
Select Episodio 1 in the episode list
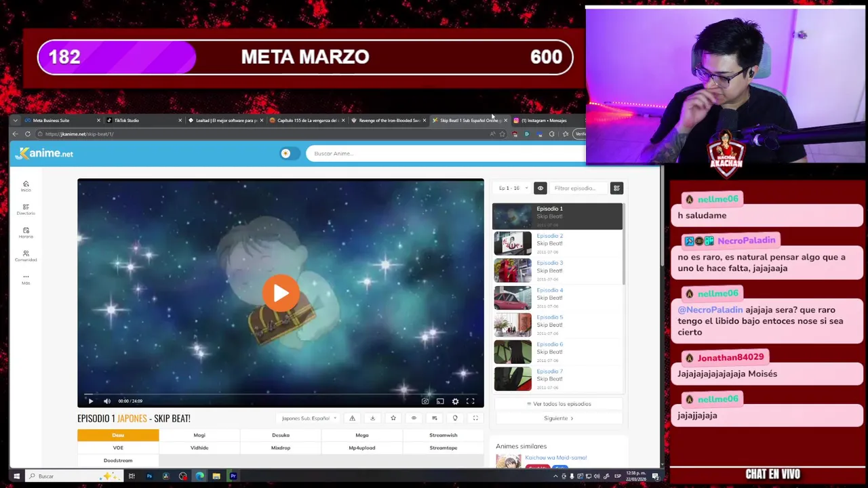click(x=557, y=216)
